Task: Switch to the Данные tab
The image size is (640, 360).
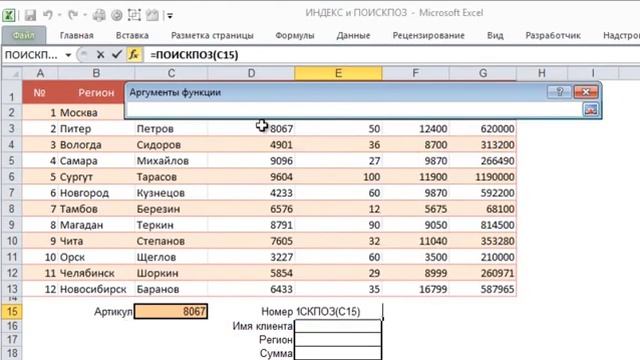Action: 353,36
